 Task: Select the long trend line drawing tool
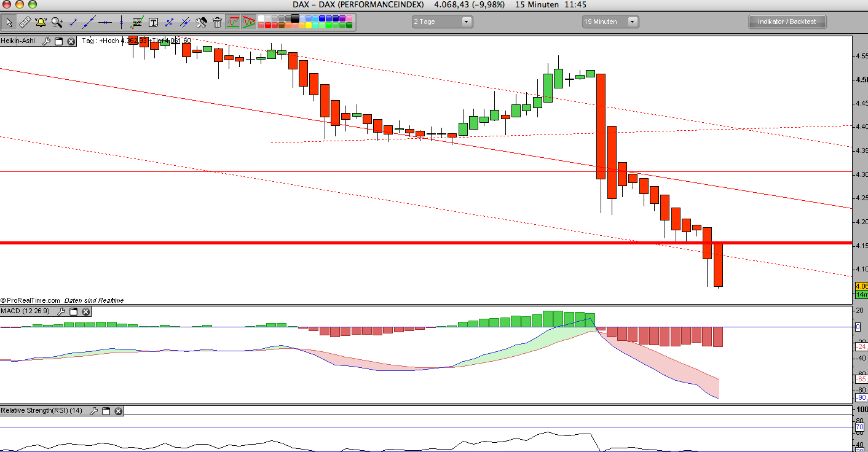pos(89,23)
